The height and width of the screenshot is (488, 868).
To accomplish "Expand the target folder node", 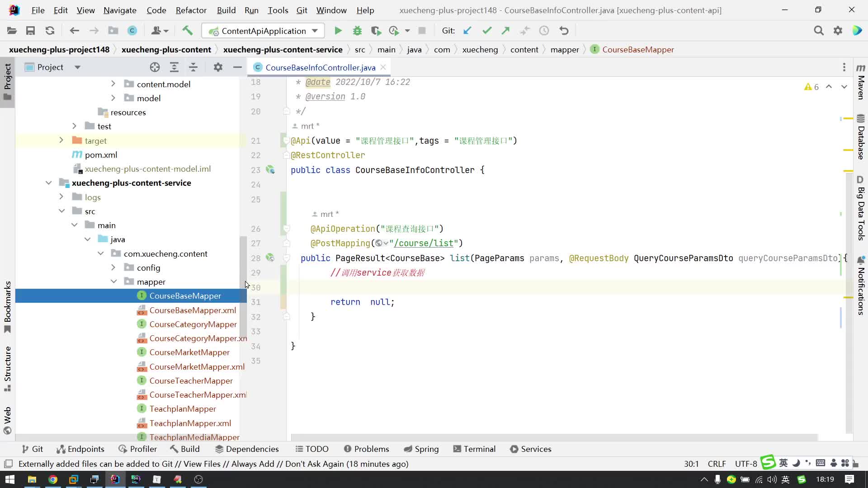I will coord(61,141).
